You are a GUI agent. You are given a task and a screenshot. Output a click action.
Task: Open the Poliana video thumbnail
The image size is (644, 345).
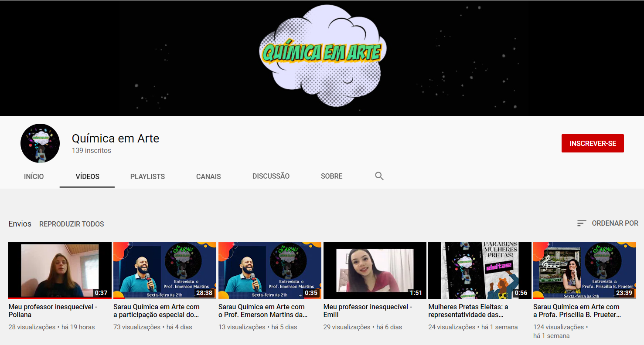point(60,271)
